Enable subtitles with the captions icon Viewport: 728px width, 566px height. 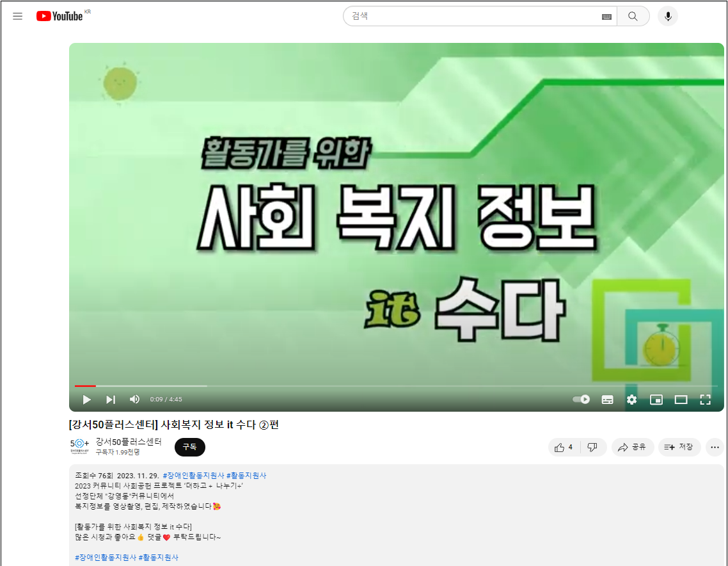[x=606, y=400]
